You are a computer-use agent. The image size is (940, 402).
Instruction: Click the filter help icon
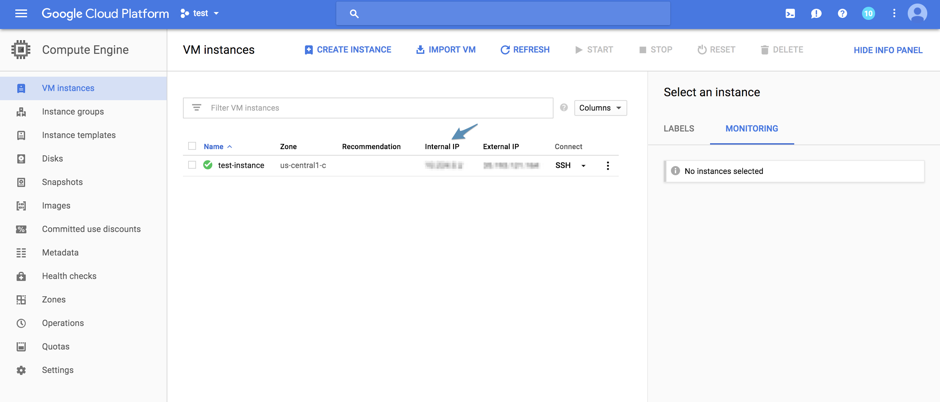tap(564, 108)
